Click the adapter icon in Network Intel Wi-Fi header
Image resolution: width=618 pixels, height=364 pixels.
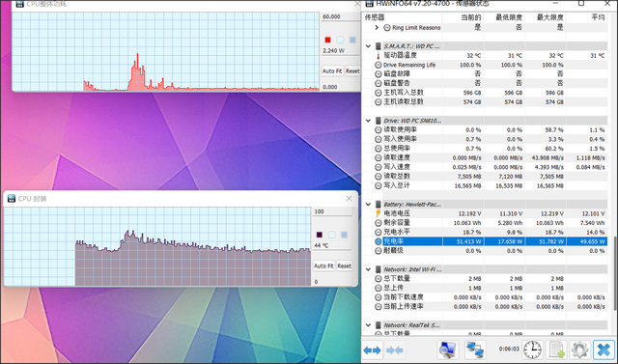[378, 269]
